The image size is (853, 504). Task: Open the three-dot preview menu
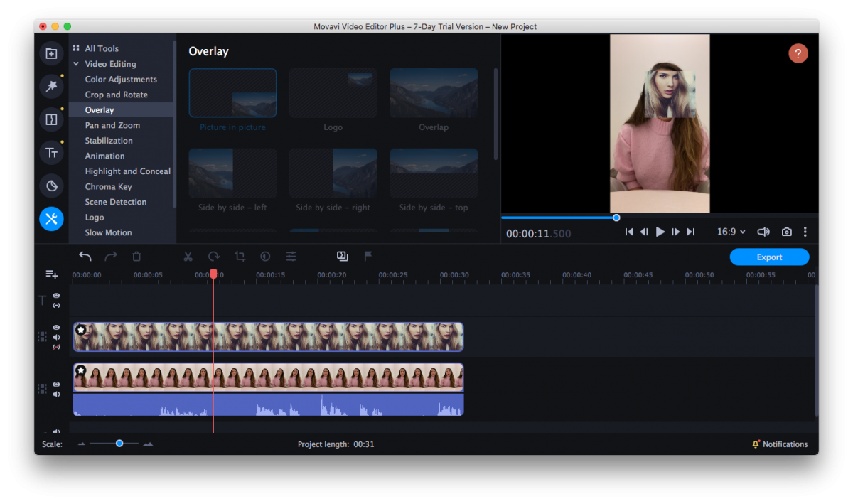point(805,231)
